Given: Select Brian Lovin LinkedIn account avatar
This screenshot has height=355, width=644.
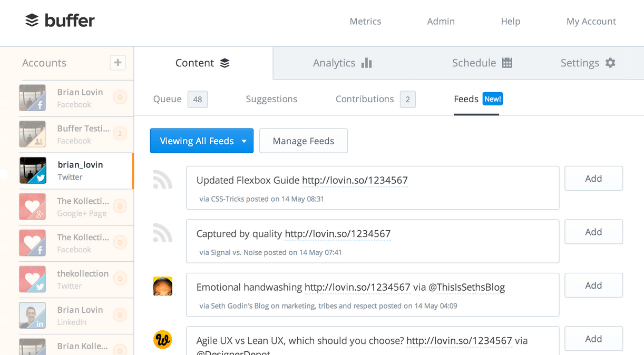Looking at the screenshot, I should click(33, 315).
